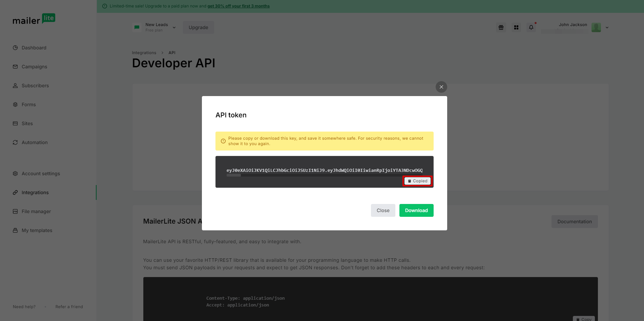Click the API breadcrumb item
Screen dimensions: 644x321
pyautogui.click(x=172, y=53)
